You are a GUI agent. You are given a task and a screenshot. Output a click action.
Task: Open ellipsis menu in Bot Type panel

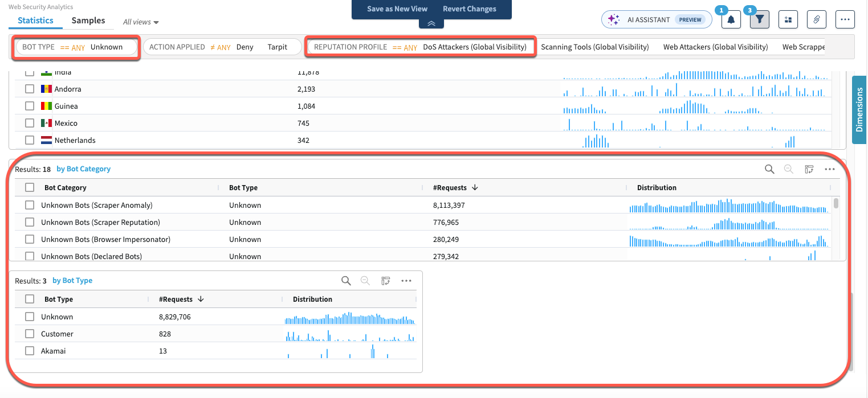tap(406, 281)
